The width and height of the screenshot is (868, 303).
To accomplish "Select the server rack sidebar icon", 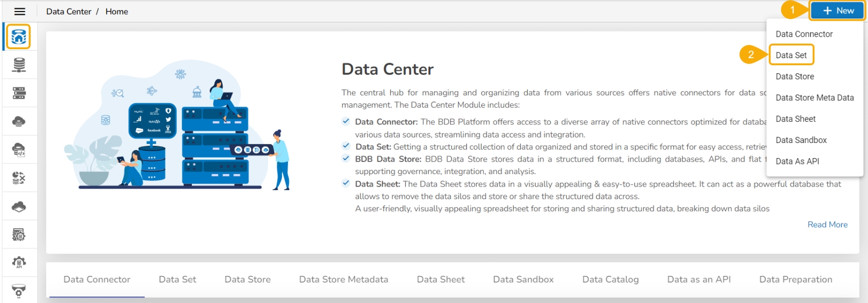I will pyautogui.click(x=19, y=93).
